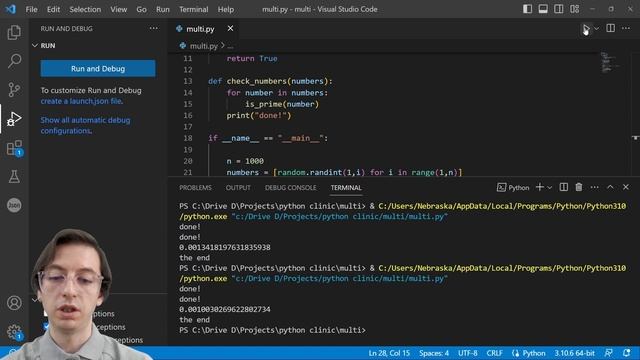640x360 pixels.
Task: Change encoding via UTF-8 status item
Action: click(467, 353)
